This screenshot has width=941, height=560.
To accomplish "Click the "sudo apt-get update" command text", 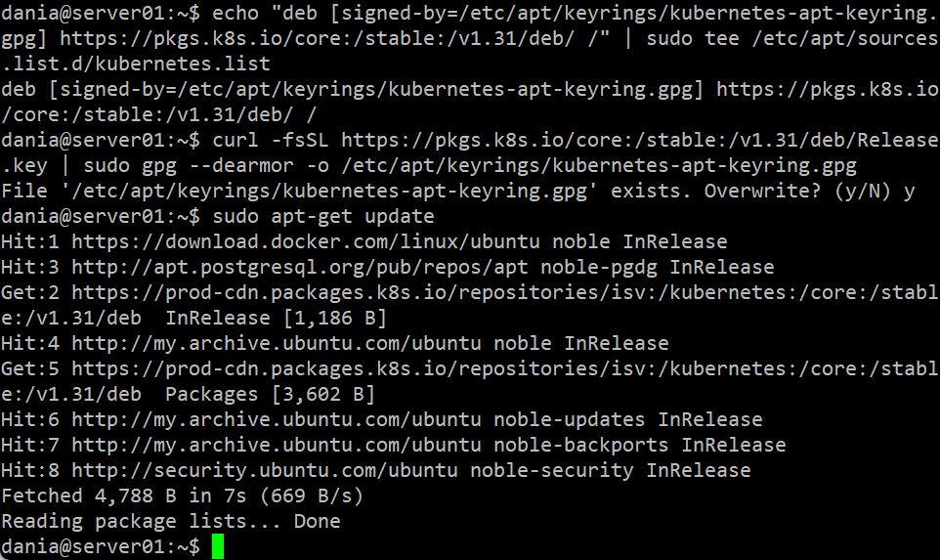I will (322, 216).
